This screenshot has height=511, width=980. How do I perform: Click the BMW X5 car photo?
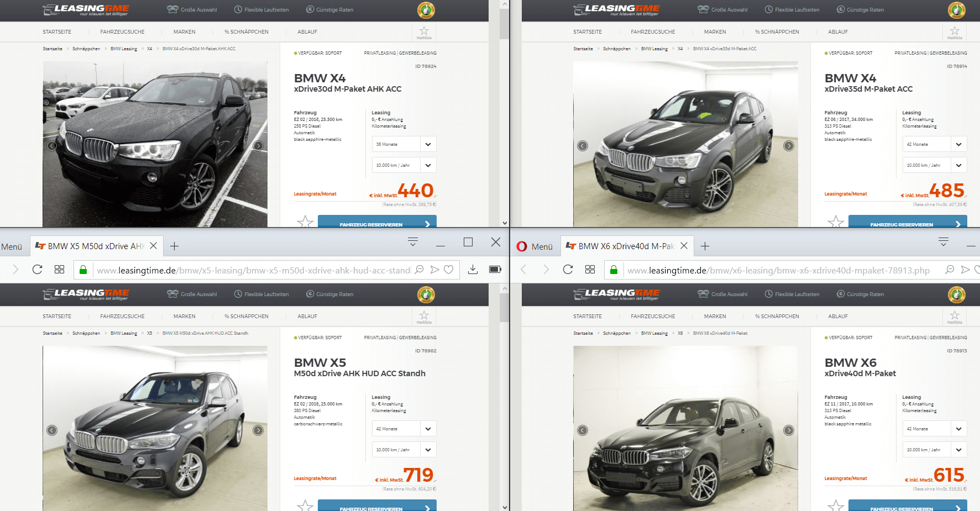(155, 428)
